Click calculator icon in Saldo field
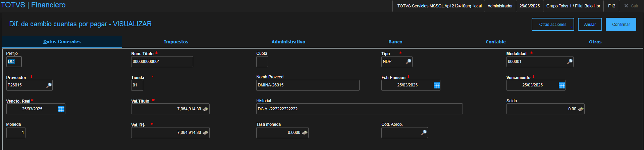 (581, 109)
